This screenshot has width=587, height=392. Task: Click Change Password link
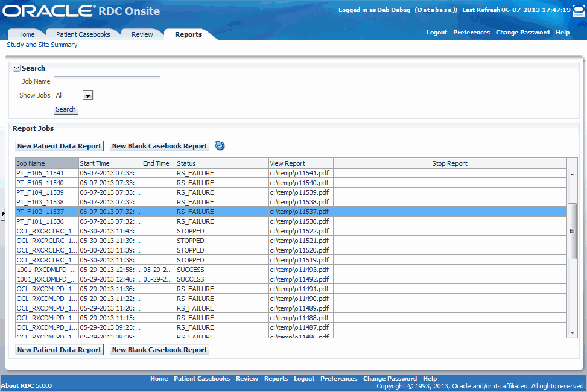tap(522, 32)
